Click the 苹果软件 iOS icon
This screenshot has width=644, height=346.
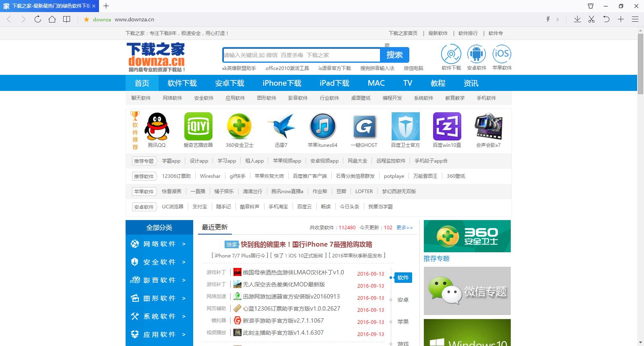[x=502, y=54]
